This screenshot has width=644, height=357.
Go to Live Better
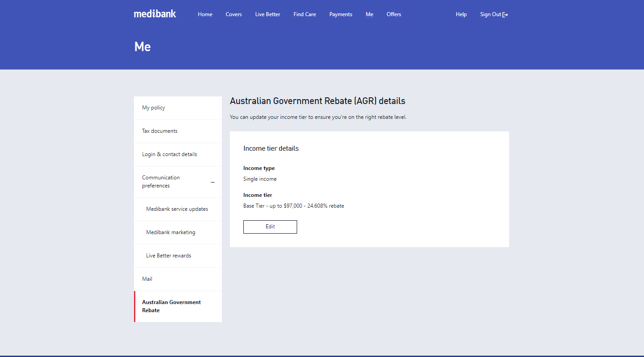(268, 14)
